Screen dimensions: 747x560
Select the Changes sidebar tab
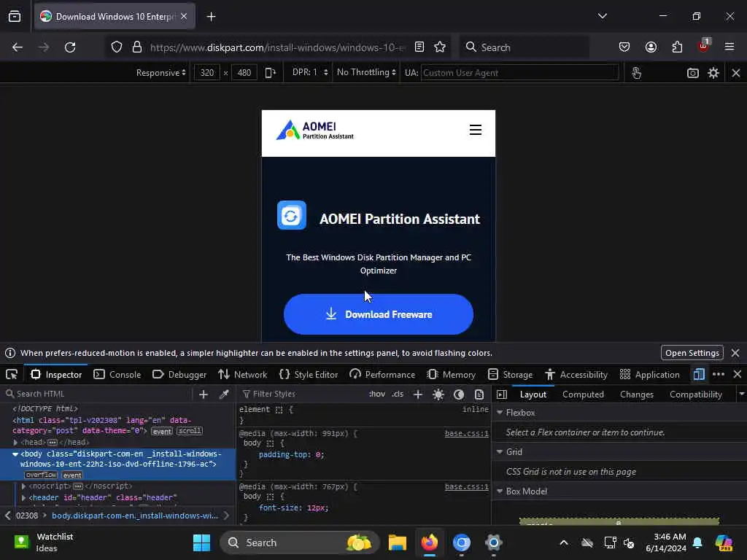(x=636, y=394)
